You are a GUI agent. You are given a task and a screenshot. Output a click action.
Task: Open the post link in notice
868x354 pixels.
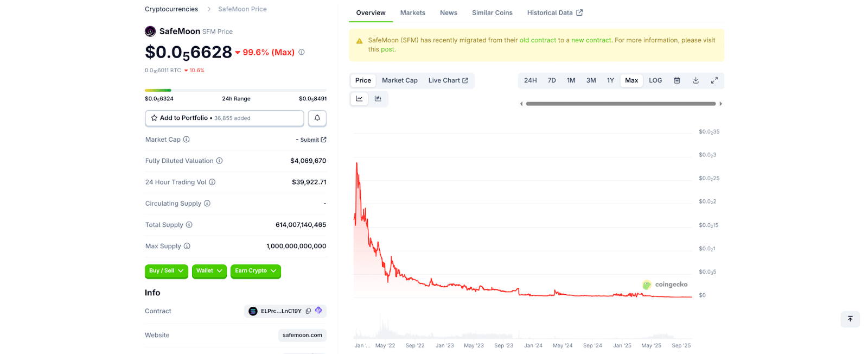coord(388,49)
